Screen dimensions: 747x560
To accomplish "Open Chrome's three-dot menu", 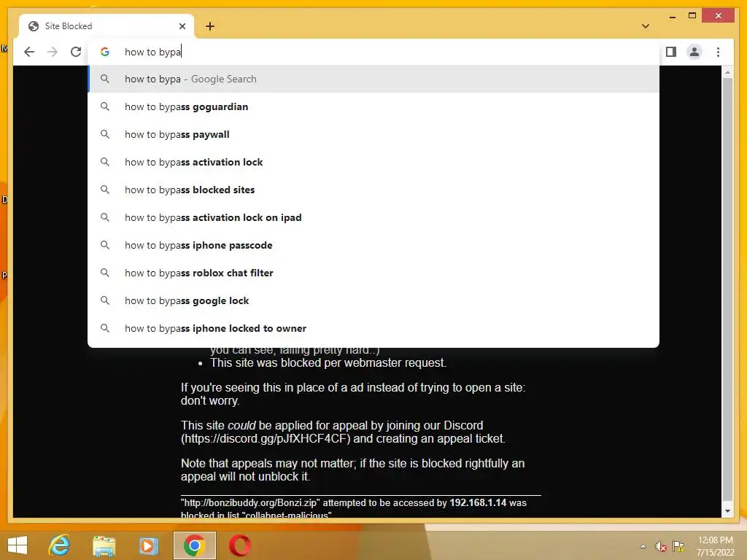I will (x=718, y=52).
